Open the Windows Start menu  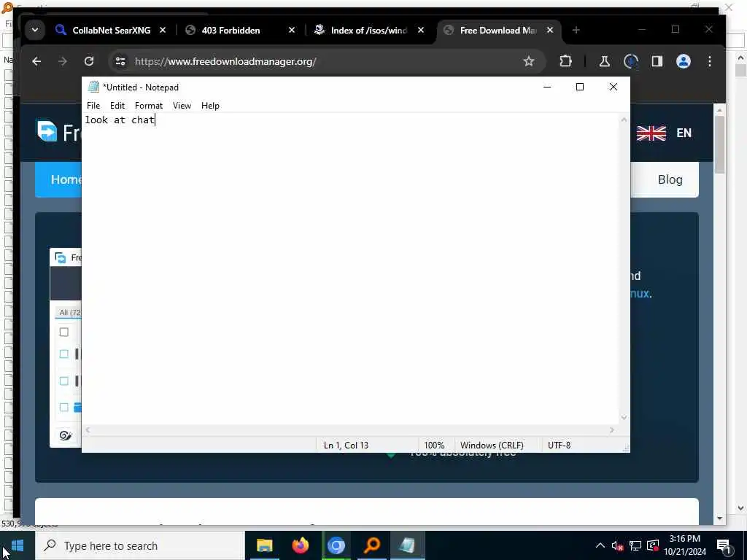18,545
